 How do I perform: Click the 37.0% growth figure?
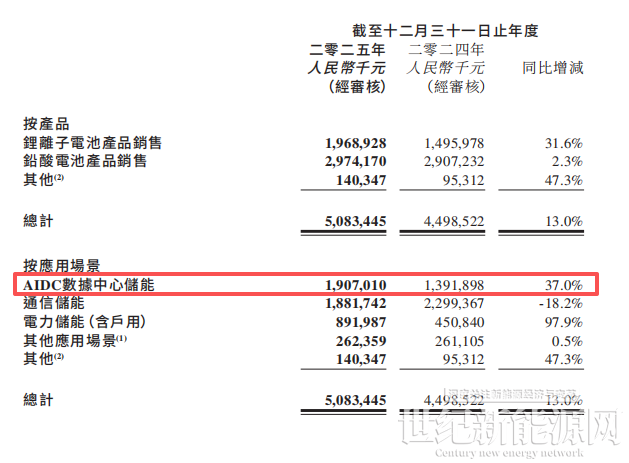pos(564,286)
